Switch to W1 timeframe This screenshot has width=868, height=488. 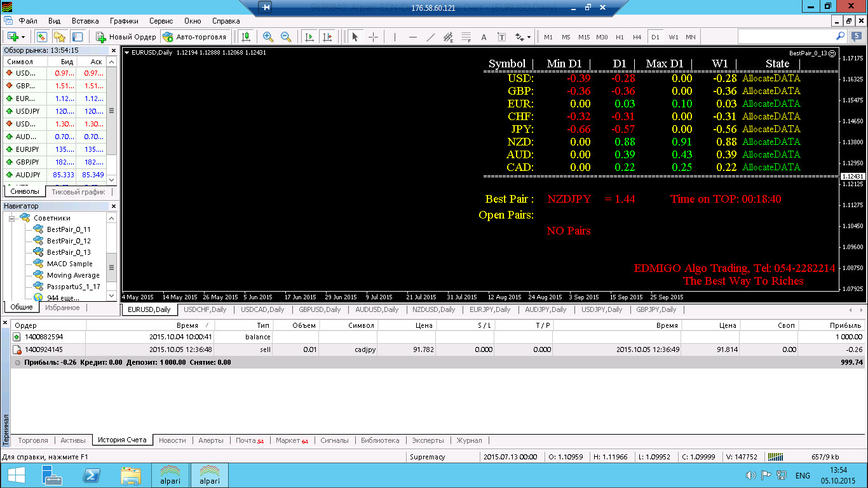tap(673, 37)
